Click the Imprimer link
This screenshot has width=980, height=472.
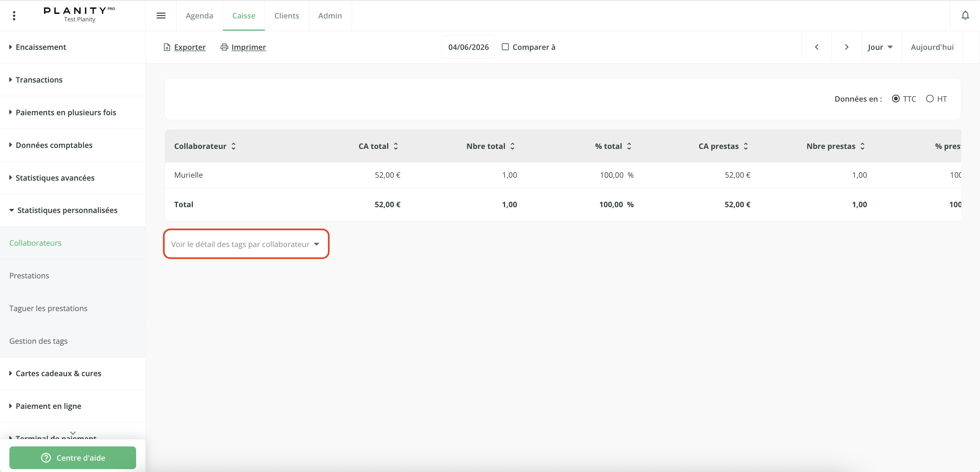click(x=243, y=47)
